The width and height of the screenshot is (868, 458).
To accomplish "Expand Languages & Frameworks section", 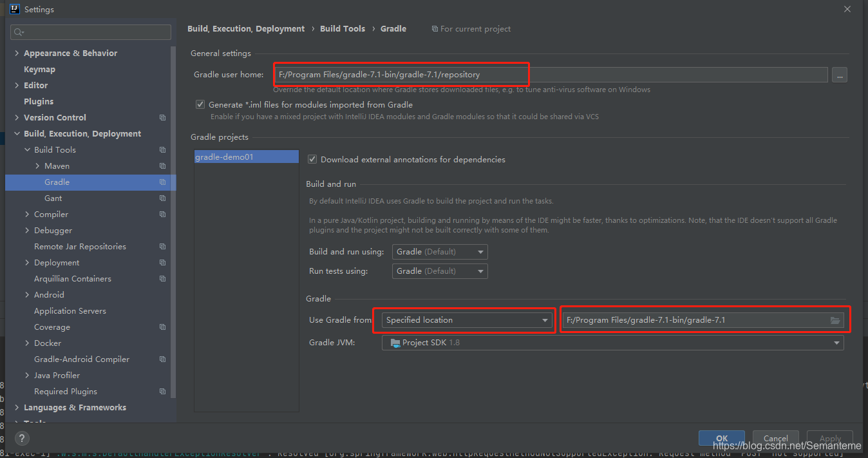I will point(17,408).
